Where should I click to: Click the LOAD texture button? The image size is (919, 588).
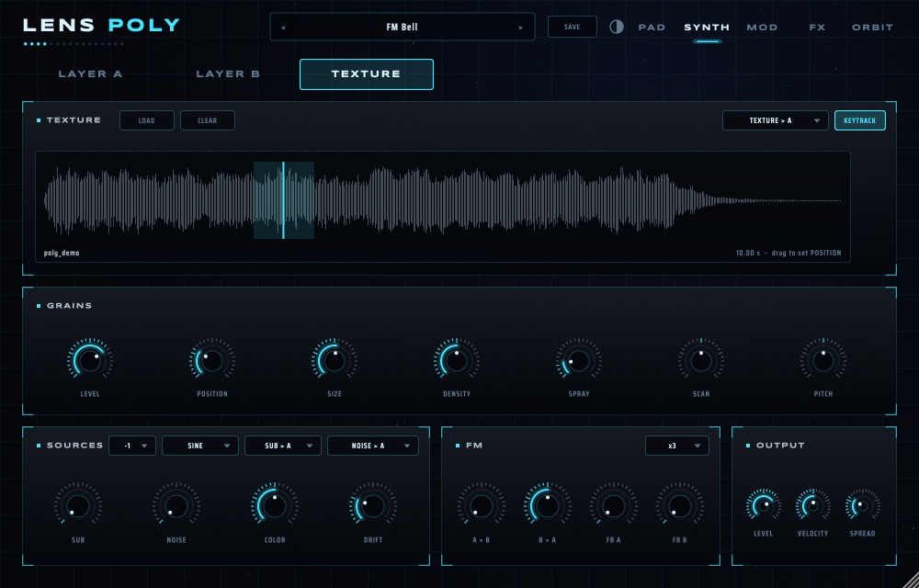146,120
